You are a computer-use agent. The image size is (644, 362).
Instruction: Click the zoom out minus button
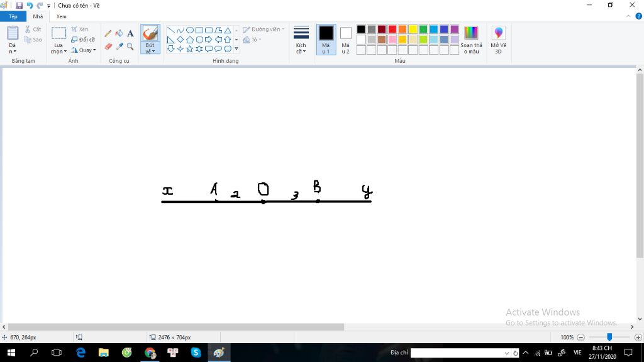(x=580, y=337)
